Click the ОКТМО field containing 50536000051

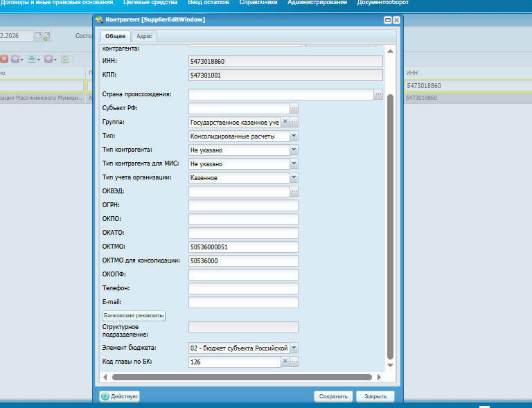(243, 247)
